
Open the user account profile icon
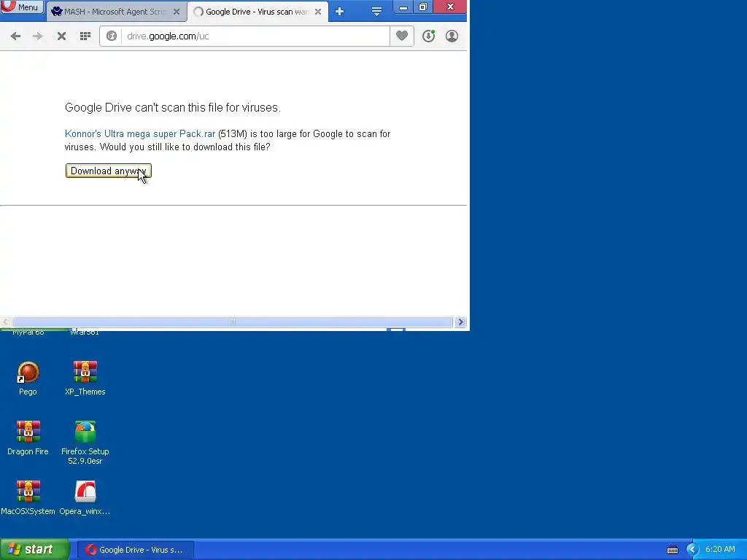[452, 36]
